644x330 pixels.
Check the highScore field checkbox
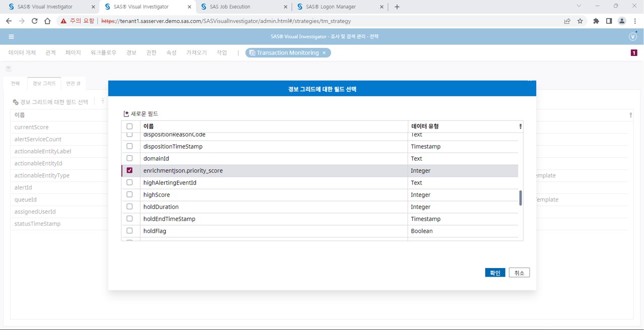click(130, 194)
